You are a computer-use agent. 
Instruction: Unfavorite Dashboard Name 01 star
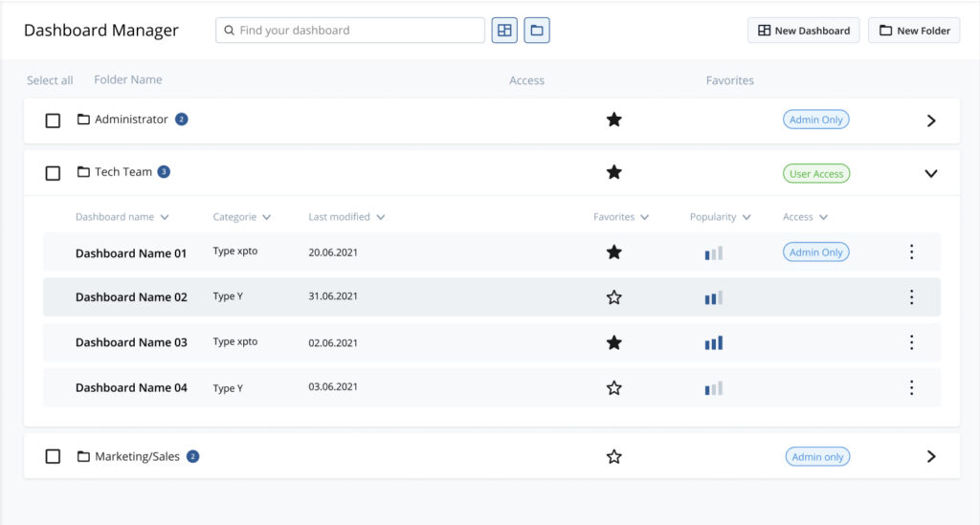613,252
